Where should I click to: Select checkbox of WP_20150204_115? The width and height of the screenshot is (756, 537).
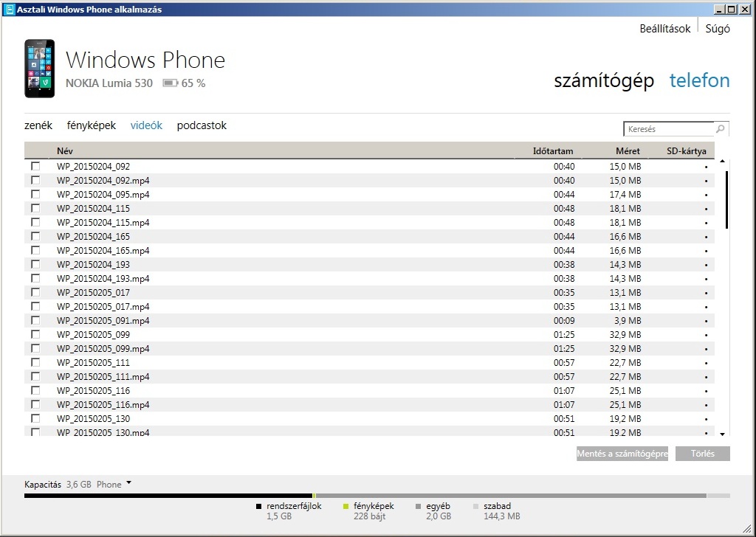click(x=35, y=208)
